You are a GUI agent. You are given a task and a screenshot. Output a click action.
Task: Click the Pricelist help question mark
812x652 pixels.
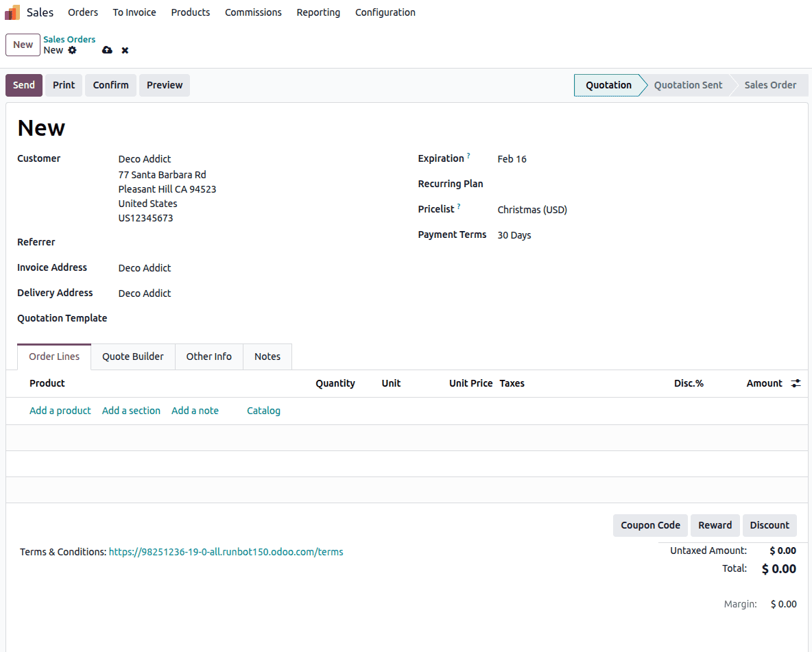[x=458, y=206]
